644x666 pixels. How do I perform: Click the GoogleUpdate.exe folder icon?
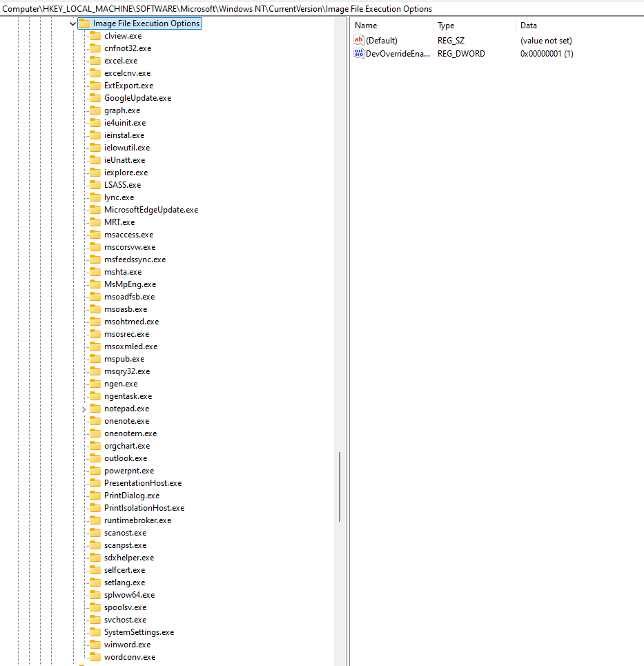point(95,98)
